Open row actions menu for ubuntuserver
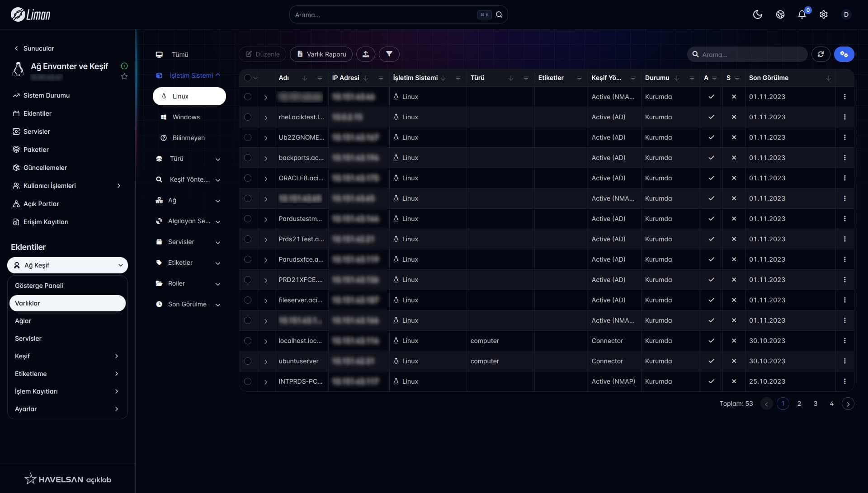Image resolution: width=868 pixels, height=493 pixels. coord(844,361)
